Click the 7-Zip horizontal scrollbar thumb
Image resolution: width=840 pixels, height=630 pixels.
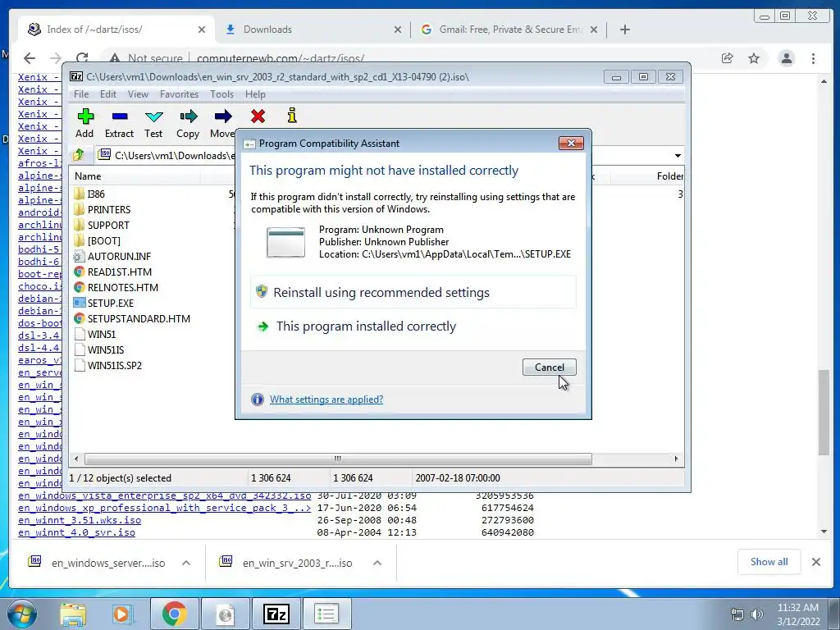tap(338, 459)
